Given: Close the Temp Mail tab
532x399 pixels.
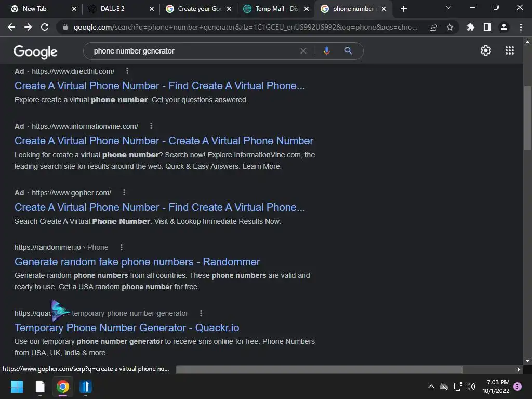Looking at the screenshot, I should tap(307, 9).
